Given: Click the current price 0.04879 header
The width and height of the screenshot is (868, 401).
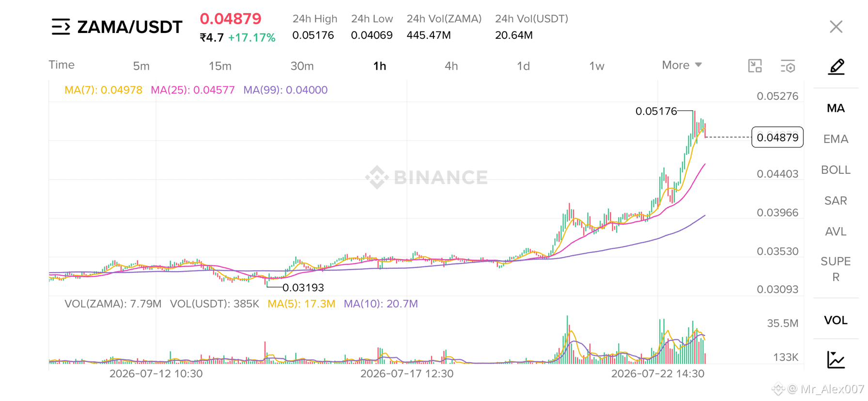Looking at the screenshot, I should coord(231,19).
